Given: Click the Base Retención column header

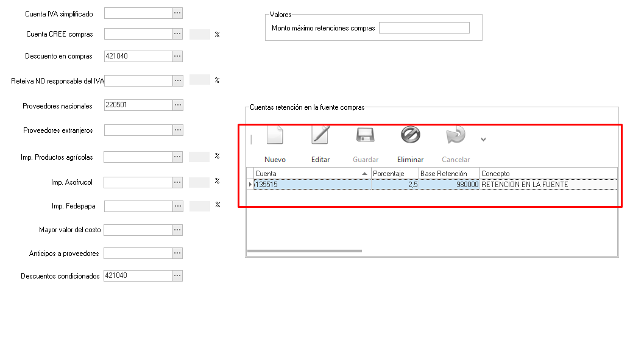Looking at the screenshot, I should 448,174.
